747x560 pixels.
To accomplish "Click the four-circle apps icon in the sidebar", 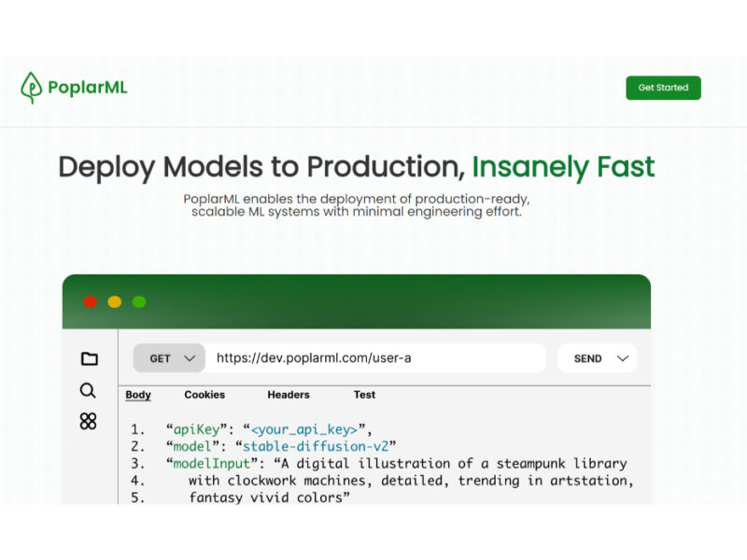I will [x=88, y=421].
